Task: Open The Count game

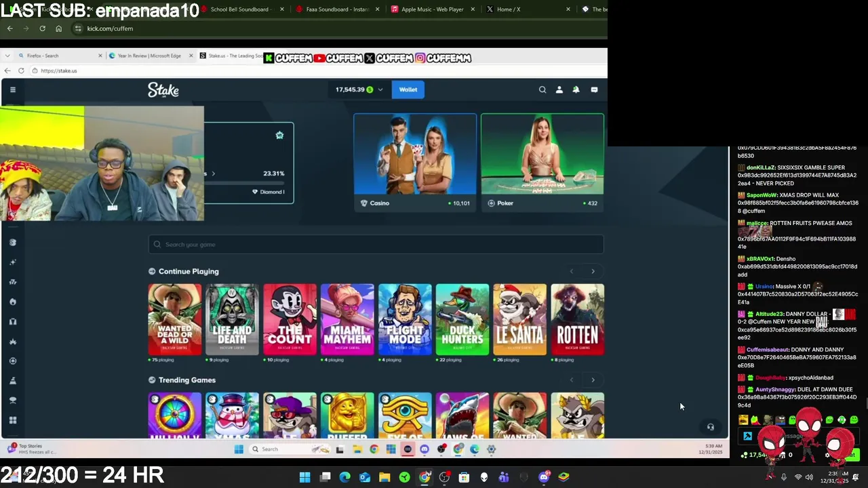Action: click(x=290, y=319)
